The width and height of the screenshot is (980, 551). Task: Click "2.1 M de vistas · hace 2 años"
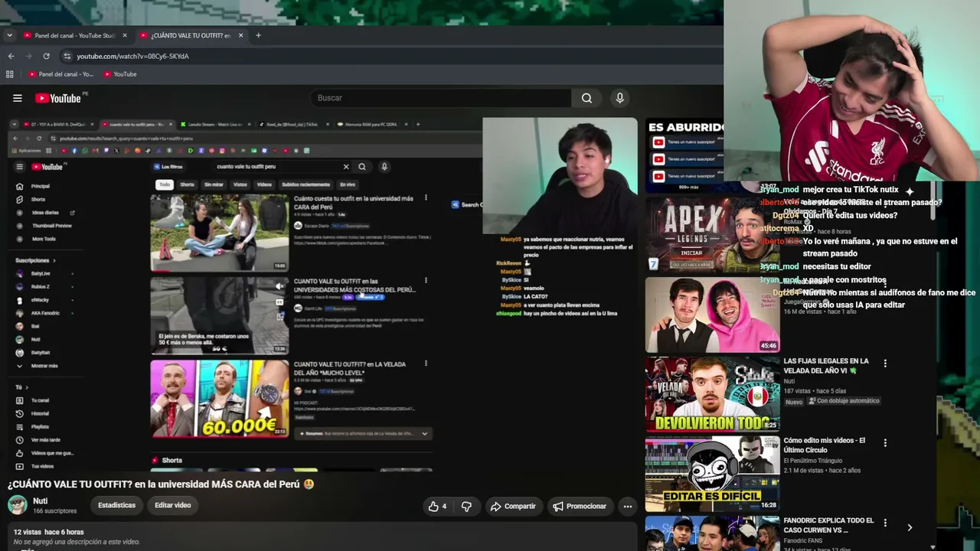[822, 470]
